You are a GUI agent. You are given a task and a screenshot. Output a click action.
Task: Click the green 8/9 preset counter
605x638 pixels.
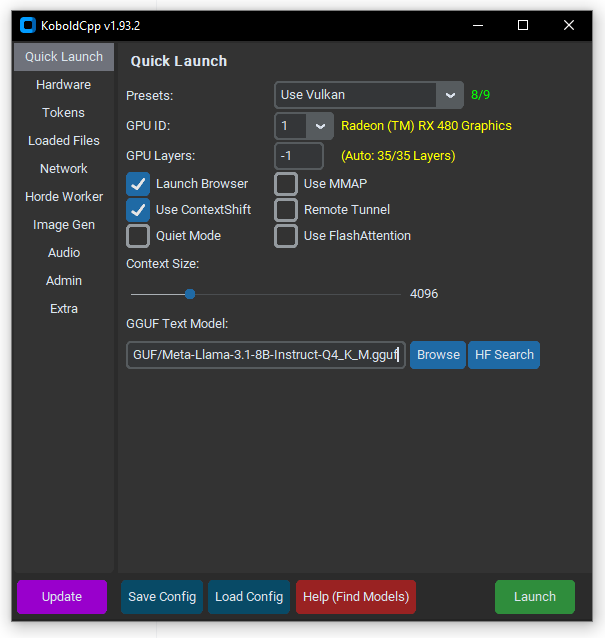pyautogui.click(x=481, y=95)
